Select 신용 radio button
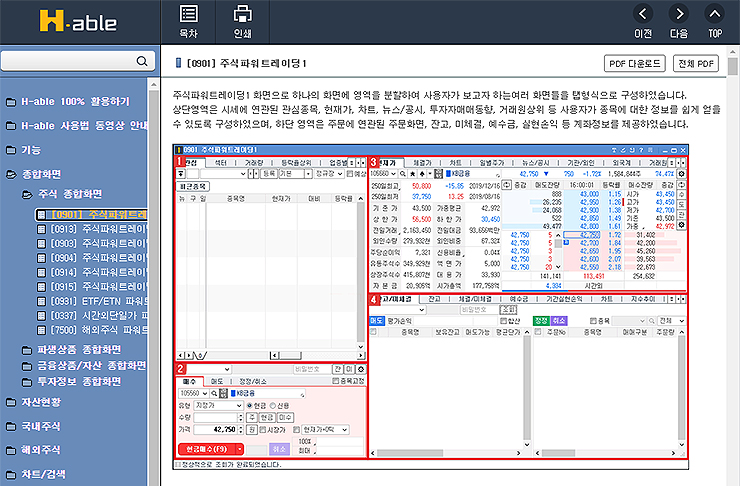The width and height of the screenshot is (740, 486). click(273, 405)
